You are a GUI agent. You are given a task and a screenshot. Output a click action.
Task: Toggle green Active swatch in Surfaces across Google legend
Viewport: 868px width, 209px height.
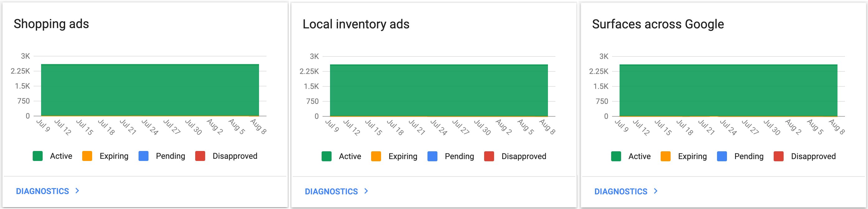616,156
